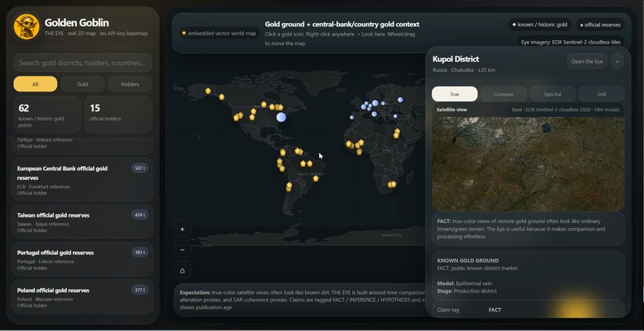Switch to the Compare tab
Screen dimensions: 644x331
coord(504,94)
